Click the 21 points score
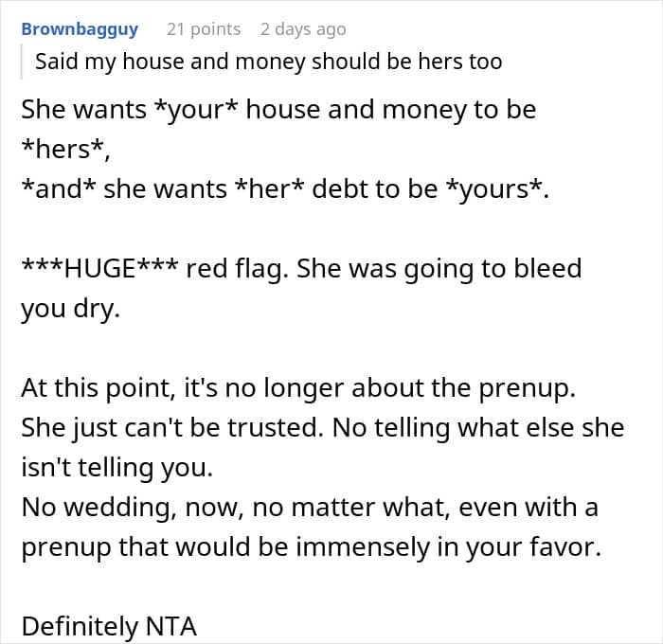The width and height of the screenshot is (663, 644). (204, 29)
